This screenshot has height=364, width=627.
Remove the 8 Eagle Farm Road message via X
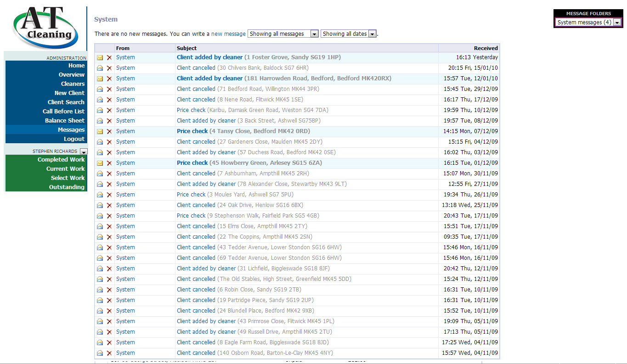pyautogui.click(x=109, y=342)
